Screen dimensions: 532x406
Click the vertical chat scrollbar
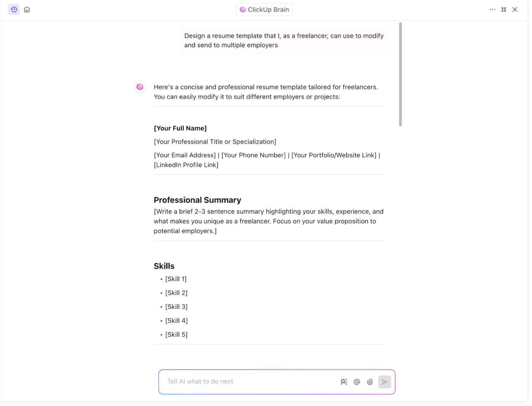point(400,74)
